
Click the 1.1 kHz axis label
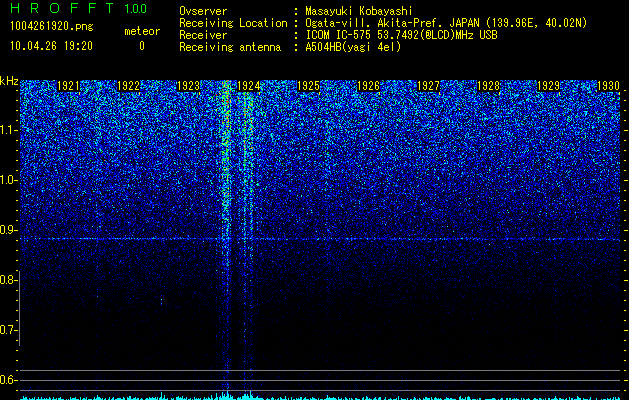coord(7,130)
